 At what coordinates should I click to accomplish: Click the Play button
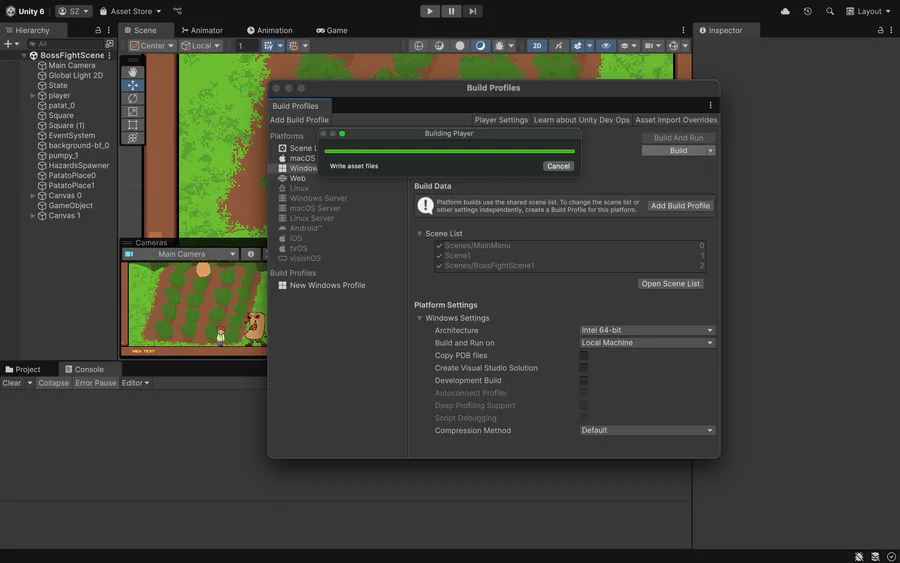click(430, 11)
